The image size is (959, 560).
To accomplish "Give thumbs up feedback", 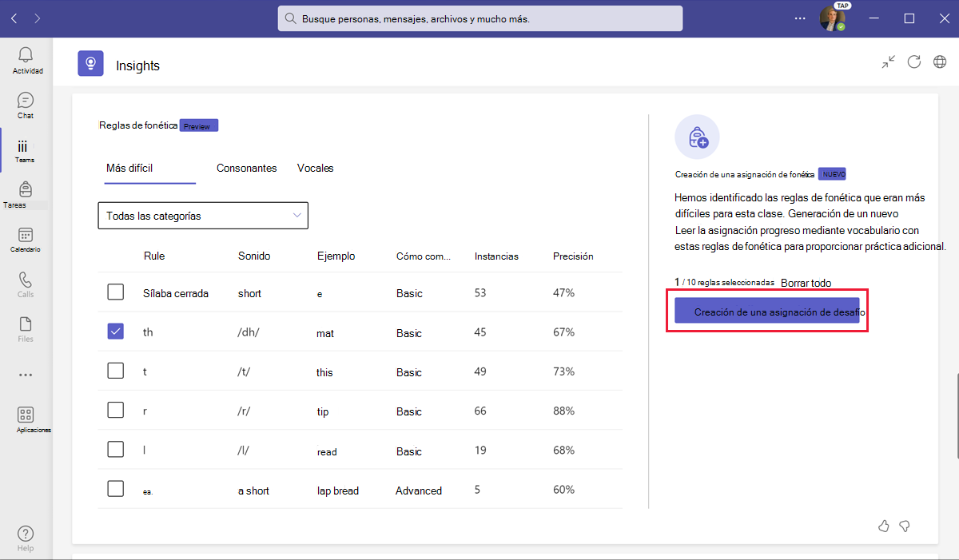I will [x=884, y=526].
